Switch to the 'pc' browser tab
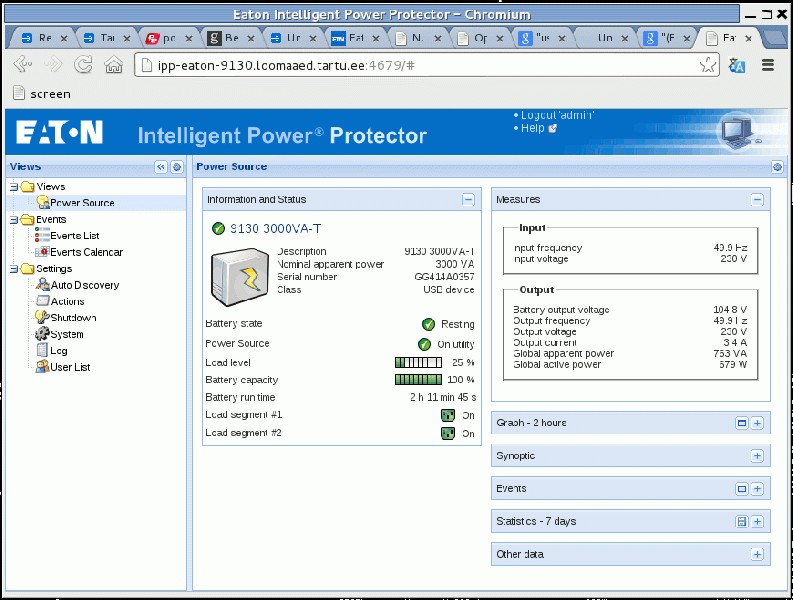Viewport: 793px width, 600px height. (169, 38)
